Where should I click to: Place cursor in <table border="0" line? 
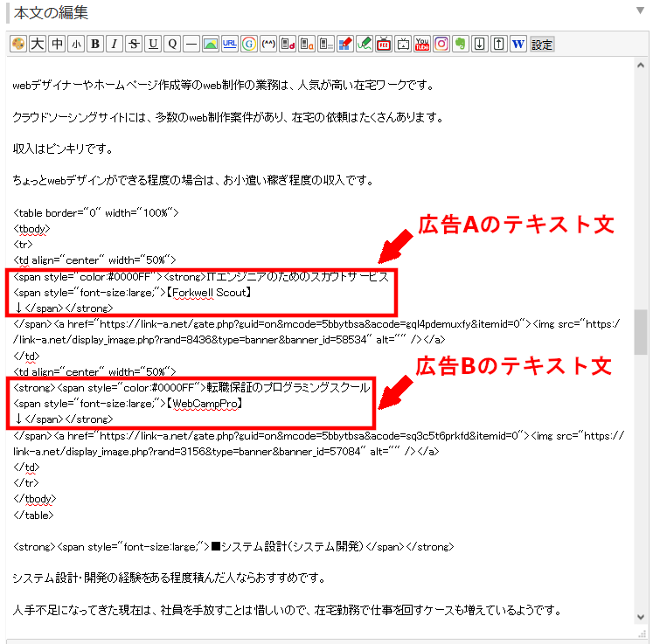point(96,213)
